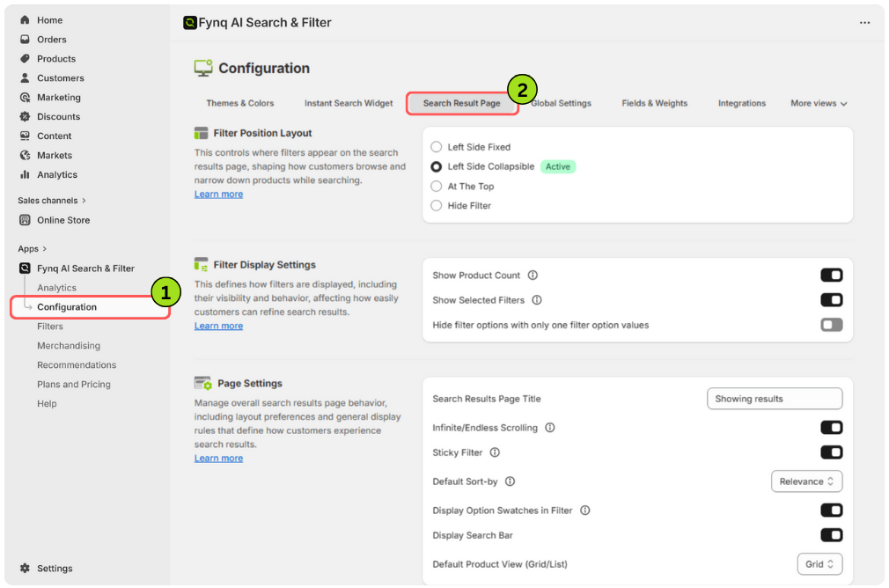
Task: Click the Orders inbox icon
Action: 25,39
